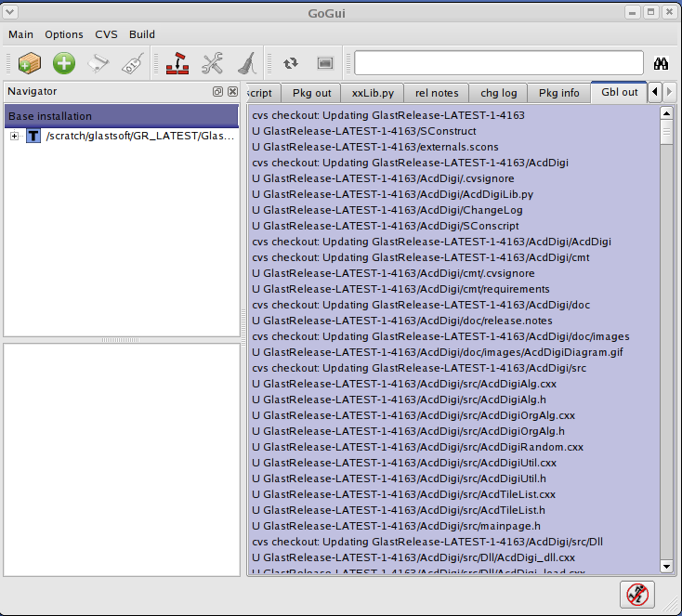The image size is (682, 616).
Task: Switch to the chg log tab
Action: click(x=498, y=93)
